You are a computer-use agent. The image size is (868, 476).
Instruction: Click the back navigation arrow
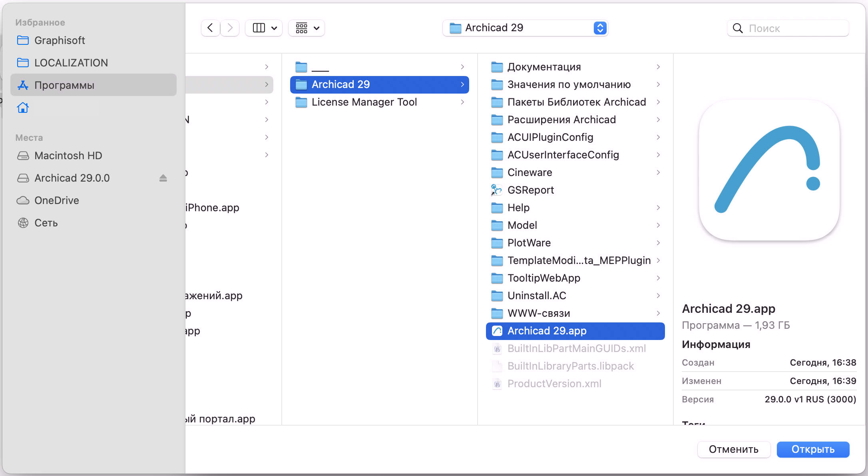click(210, 28)
